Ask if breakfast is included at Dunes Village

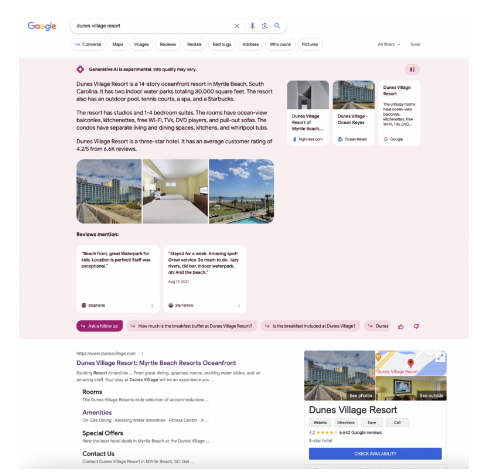click(310, 326)
